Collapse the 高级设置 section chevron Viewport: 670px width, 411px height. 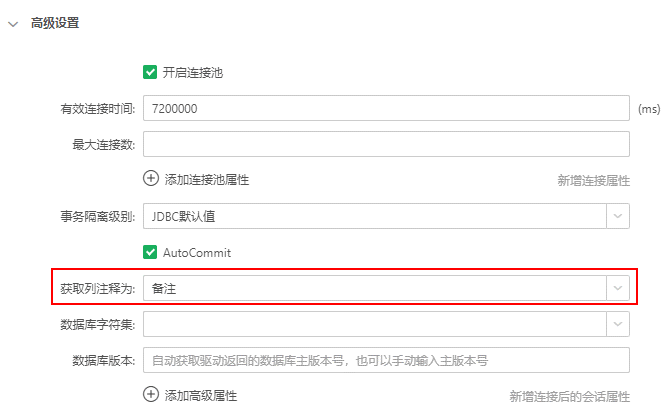tap(13, 24)
